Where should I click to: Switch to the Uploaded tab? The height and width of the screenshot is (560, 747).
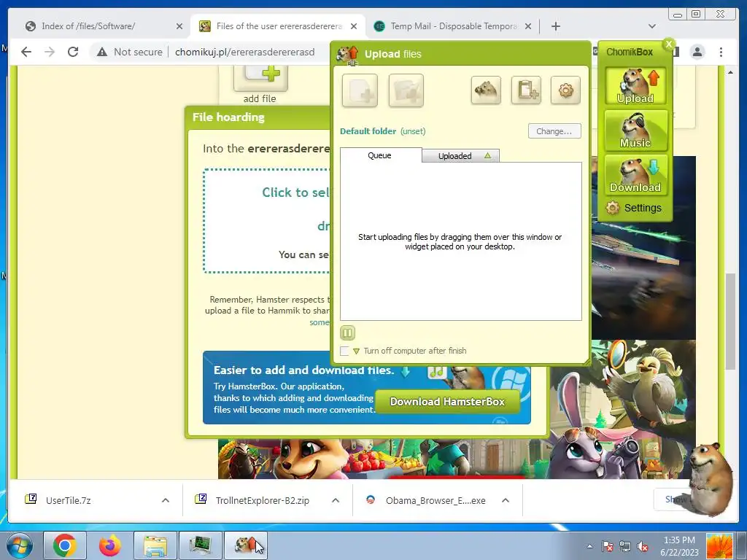(460, 156)
